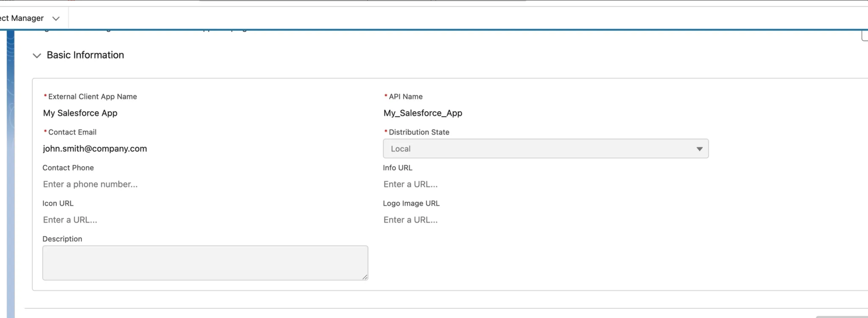The image size is (868, 318).
Task: Click the API Name field value
Action: pos(422,113)
